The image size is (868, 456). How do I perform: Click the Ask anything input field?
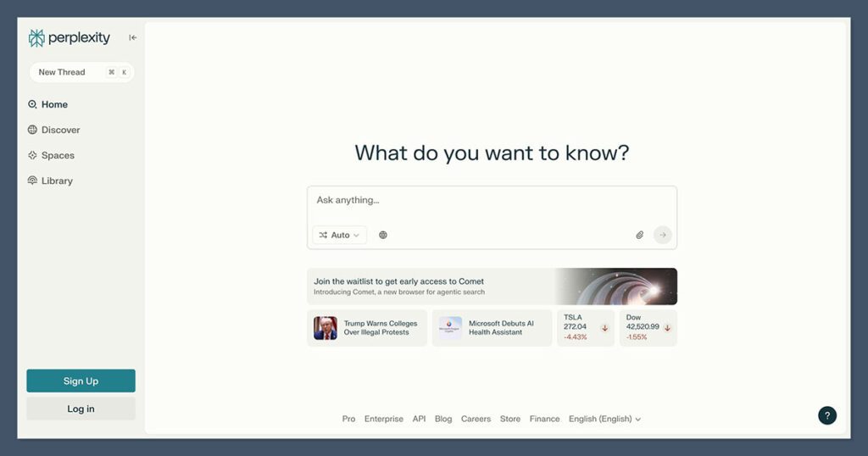(x=492, y=201)
